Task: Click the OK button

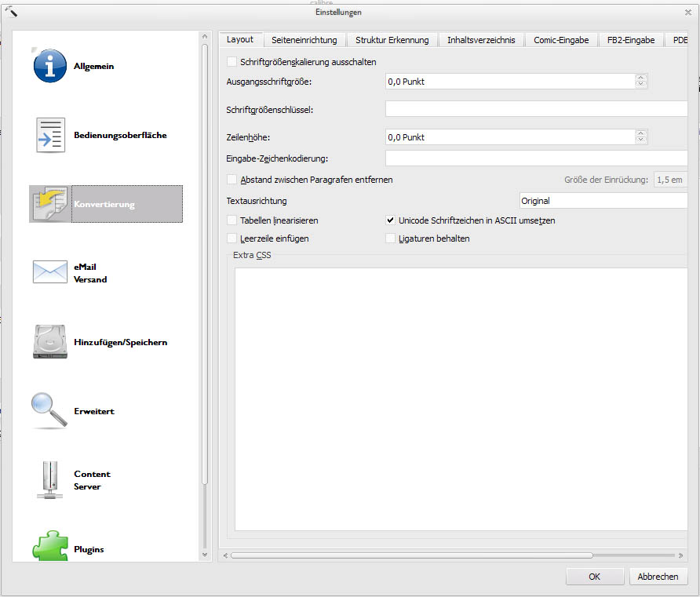Action: 595,577
